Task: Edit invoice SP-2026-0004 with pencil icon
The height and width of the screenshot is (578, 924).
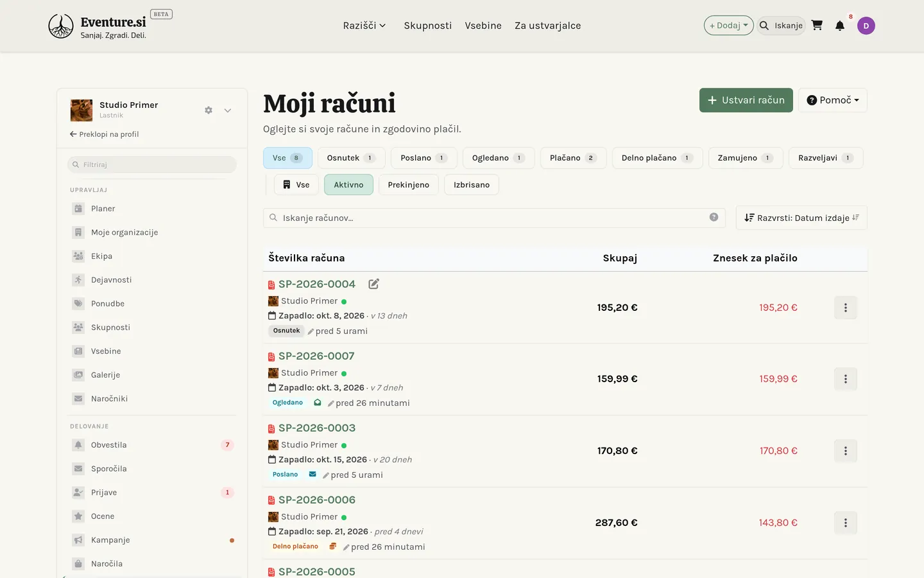Action: point(373,284)
